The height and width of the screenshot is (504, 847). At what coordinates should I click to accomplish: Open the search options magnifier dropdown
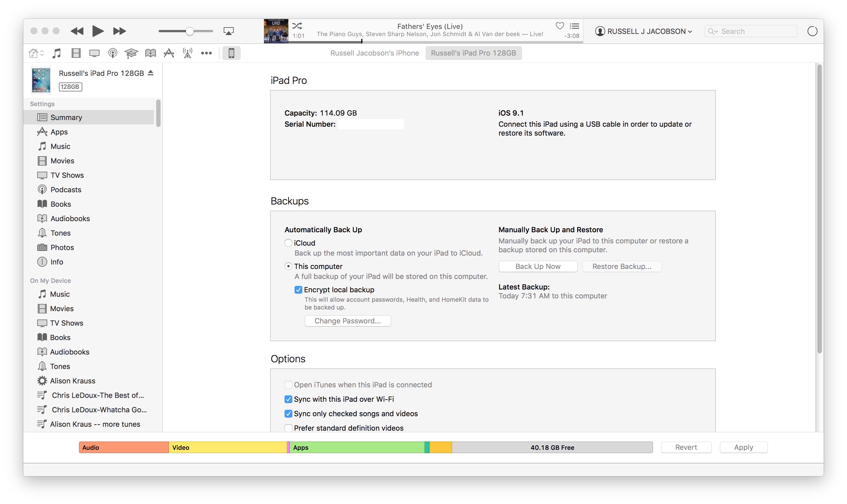(x=713, y=31)
